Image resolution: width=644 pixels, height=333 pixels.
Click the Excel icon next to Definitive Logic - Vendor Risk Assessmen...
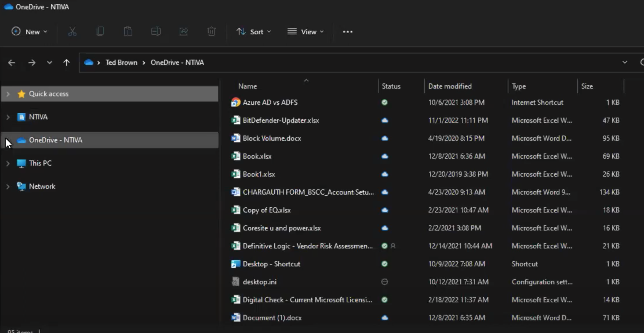click(x=235, y=246)
